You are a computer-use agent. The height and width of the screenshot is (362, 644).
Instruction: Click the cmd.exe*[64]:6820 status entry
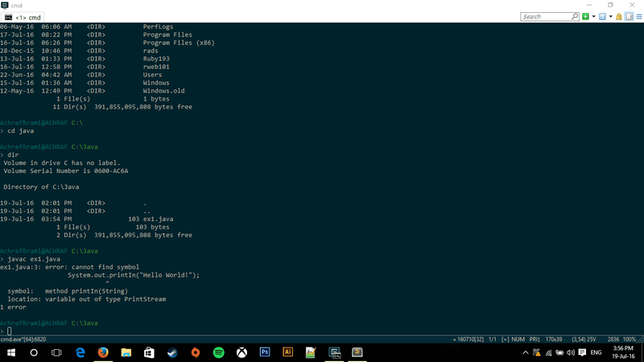(x=23, y=339)
